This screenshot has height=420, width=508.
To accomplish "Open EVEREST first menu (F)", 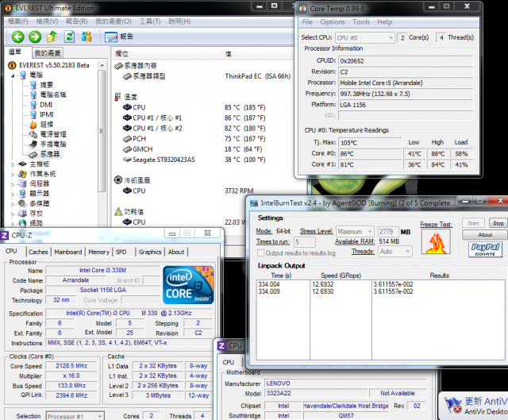I will click(18, 21).
